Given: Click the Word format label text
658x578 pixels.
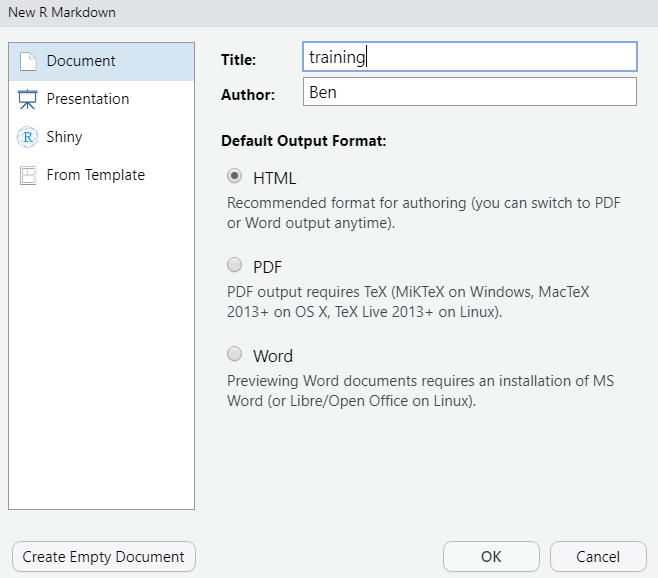Looking at the screenshot, I should (273, 356).
